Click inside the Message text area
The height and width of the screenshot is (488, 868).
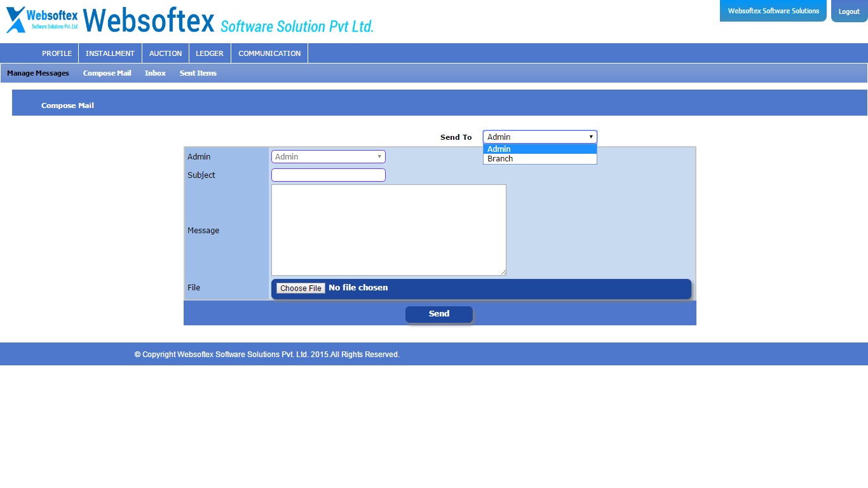coord(389,230)
